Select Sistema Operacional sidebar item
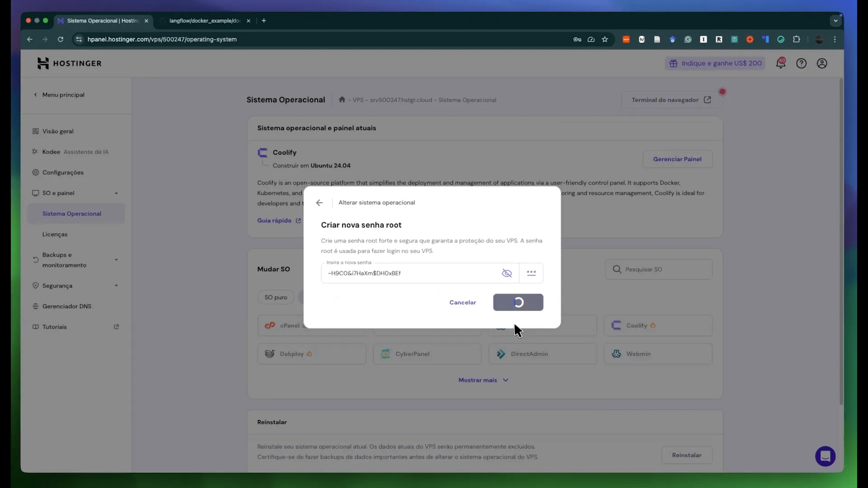This screenshot has height=488, width=868. pos(76,214)
